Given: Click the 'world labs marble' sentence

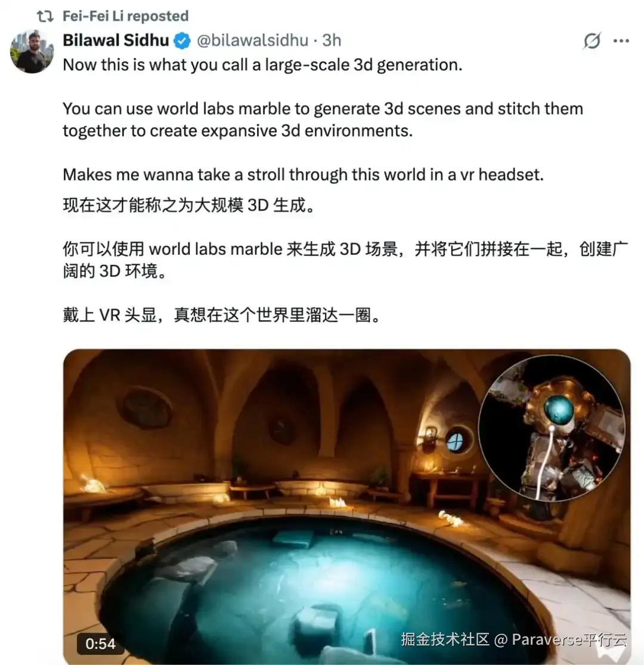Looking at the screenshot, I should 323,120.
